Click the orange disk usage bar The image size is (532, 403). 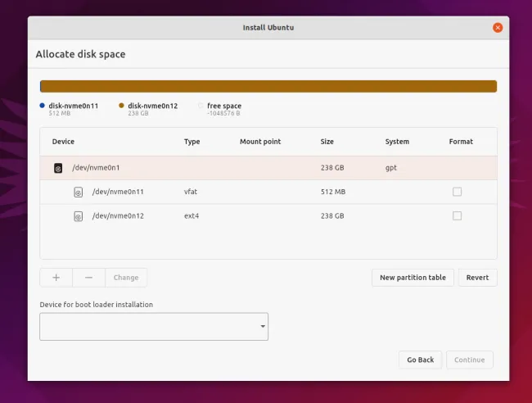point(268,86)
